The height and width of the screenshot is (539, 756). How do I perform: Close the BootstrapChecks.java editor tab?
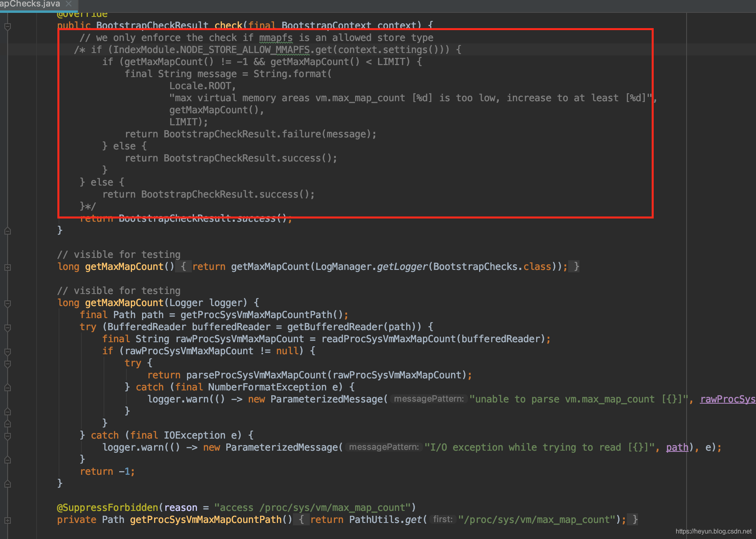pyautogui.click(x=69, y=4)
